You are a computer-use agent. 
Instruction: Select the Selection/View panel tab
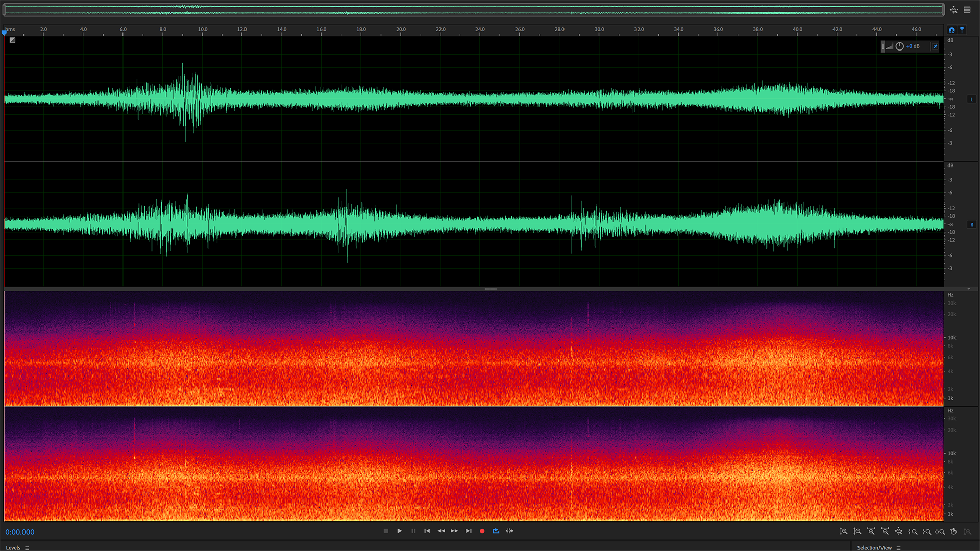(x=874, y=548)
